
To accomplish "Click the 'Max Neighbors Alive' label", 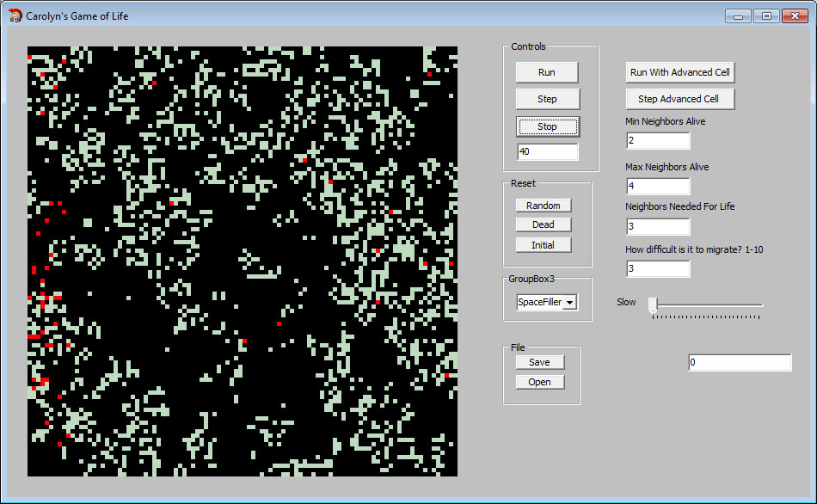I will (667, 168).
